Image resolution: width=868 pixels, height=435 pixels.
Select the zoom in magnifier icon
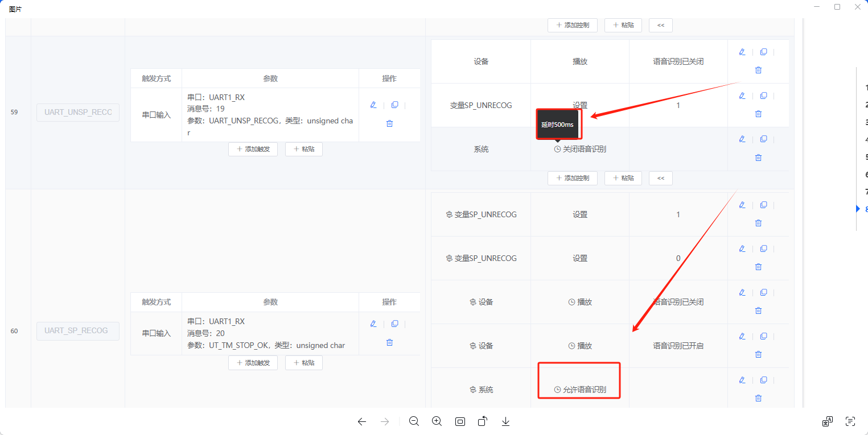(x=437, y=421)
